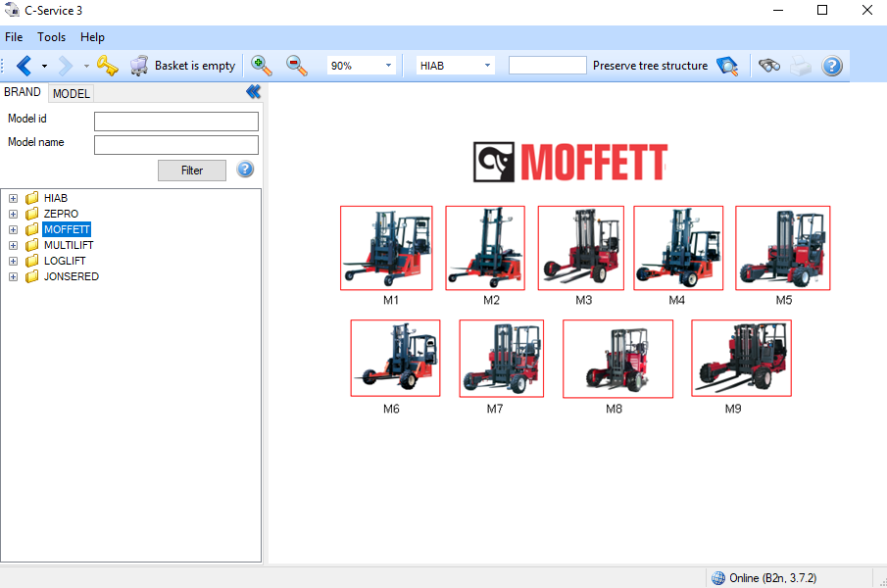Open toolbar help question mark icon
The height and width of the screenshot is (588, 887).
832,66
